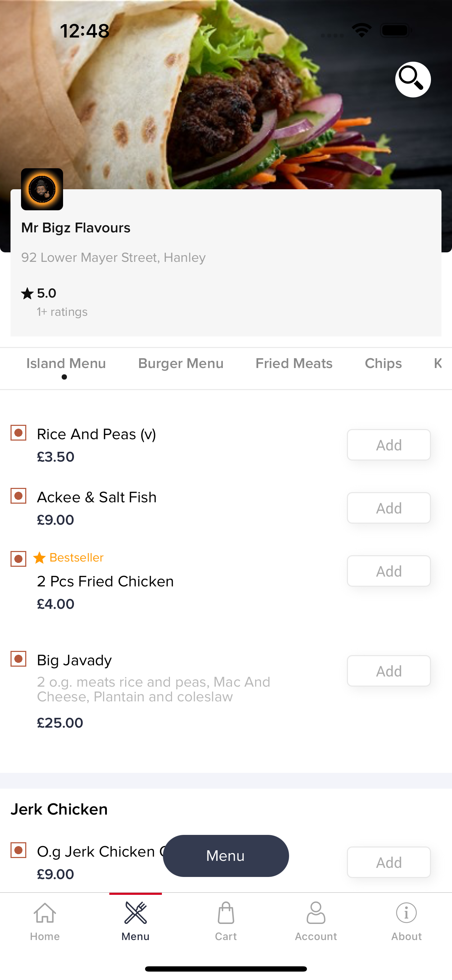Tap the search magnifier icon

coord(413,80)
